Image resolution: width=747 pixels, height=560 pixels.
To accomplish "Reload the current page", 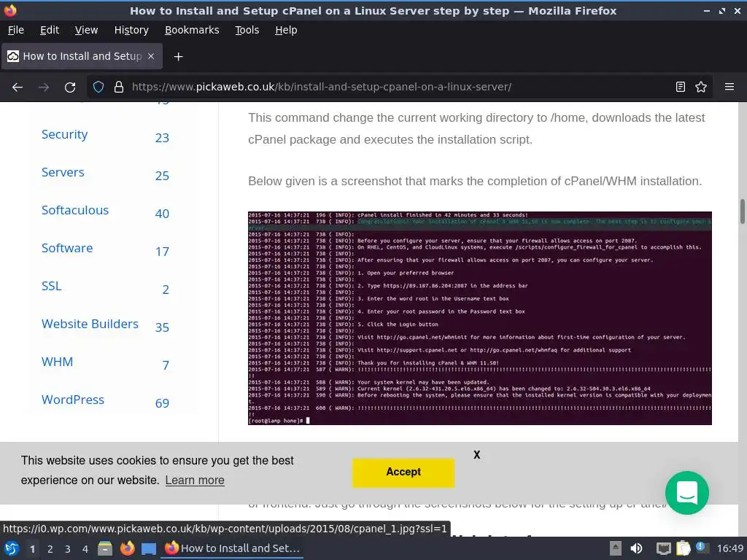I will (x=70, y=87).
